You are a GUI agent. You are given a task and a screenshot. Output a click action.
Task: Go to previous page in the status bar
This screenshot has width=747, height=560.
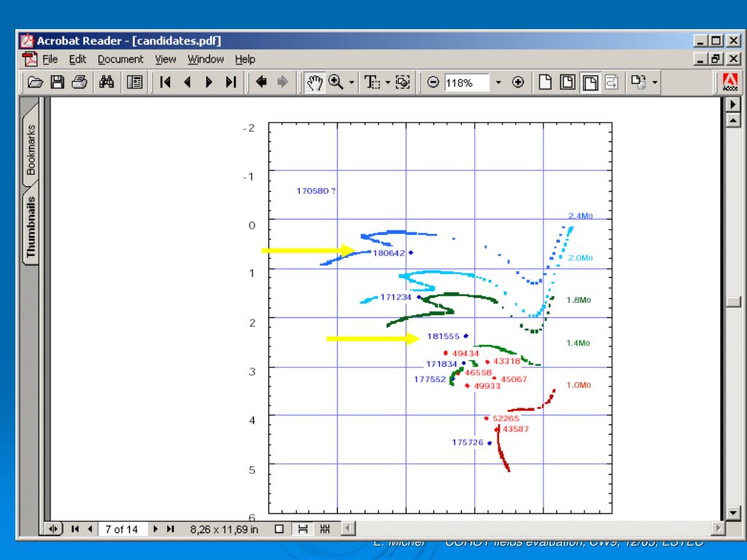(x=90, y=529)
